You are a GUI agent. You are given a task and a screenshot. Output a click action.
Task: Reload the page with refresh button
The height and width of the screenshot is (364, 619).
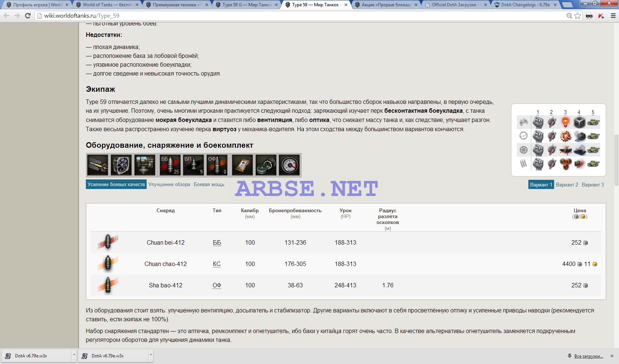pyautogui.click(x=28, y=16)
